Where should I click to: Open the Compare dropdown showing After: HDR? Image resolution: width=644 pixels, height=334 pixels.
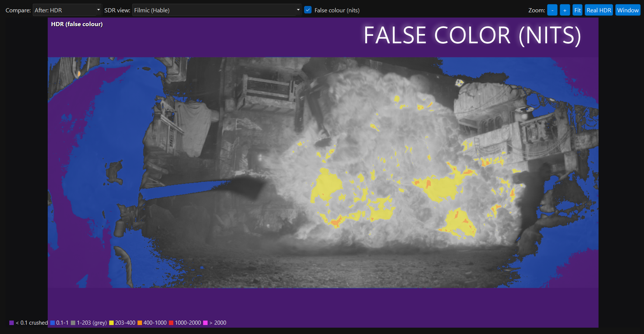click(x=67, y=10)
